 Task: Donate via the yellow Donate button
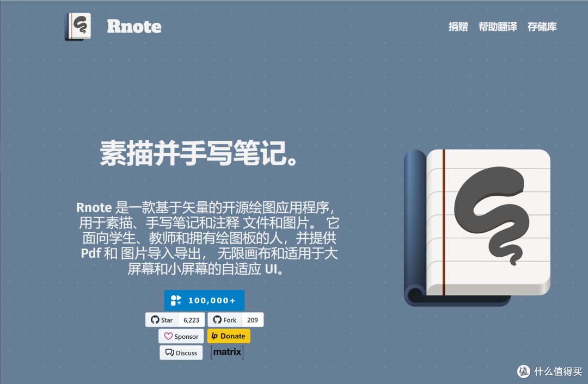229,336
